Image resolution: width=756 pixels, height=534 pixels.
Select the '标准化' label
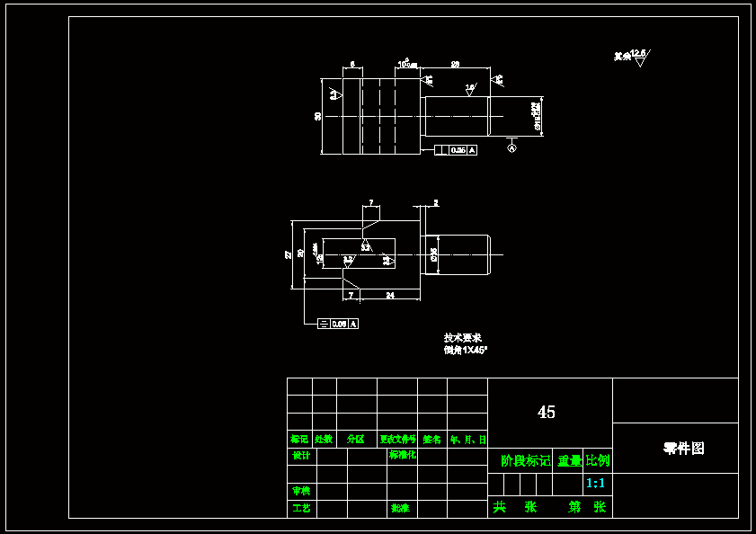[x=403, y=454]
